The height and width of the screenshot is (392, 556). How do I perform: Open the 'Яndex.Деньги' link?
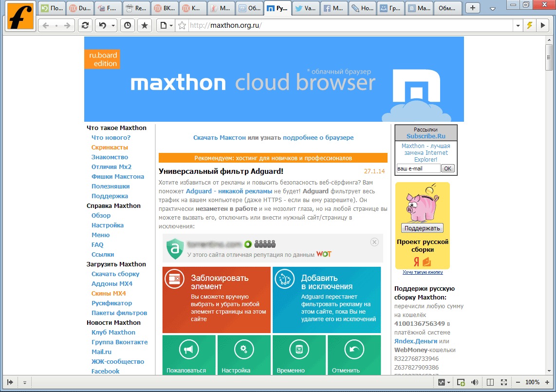coord(416,341)
